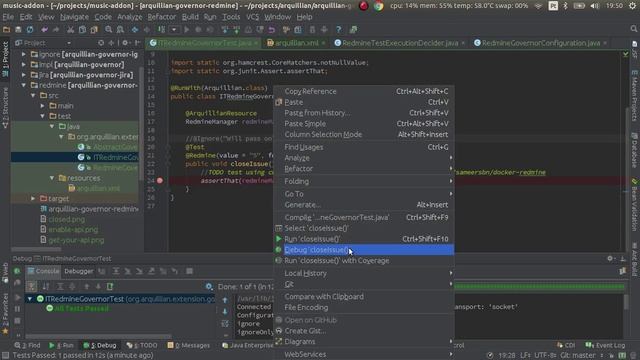Toggle sort alphabetically in test runner
The image size is (640, 360).
46,287
